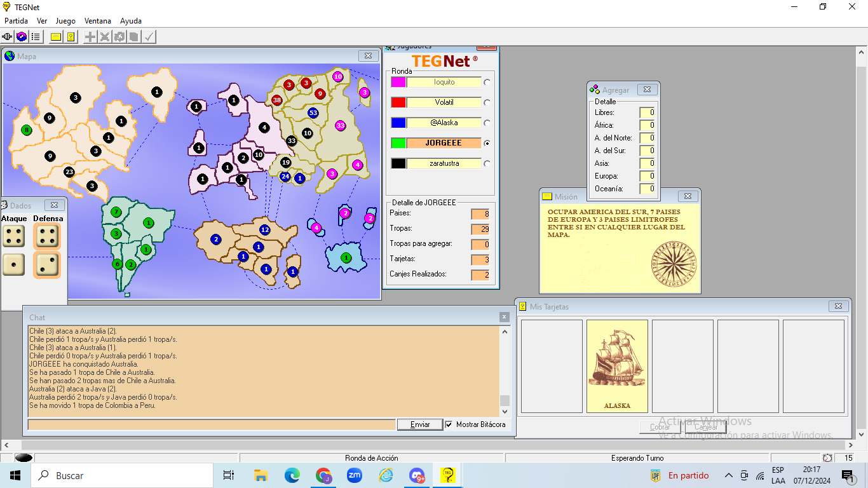Click the blue color swatch for @Alaska
The height and width of the screenshot is (488, 868).
(398, 123)
